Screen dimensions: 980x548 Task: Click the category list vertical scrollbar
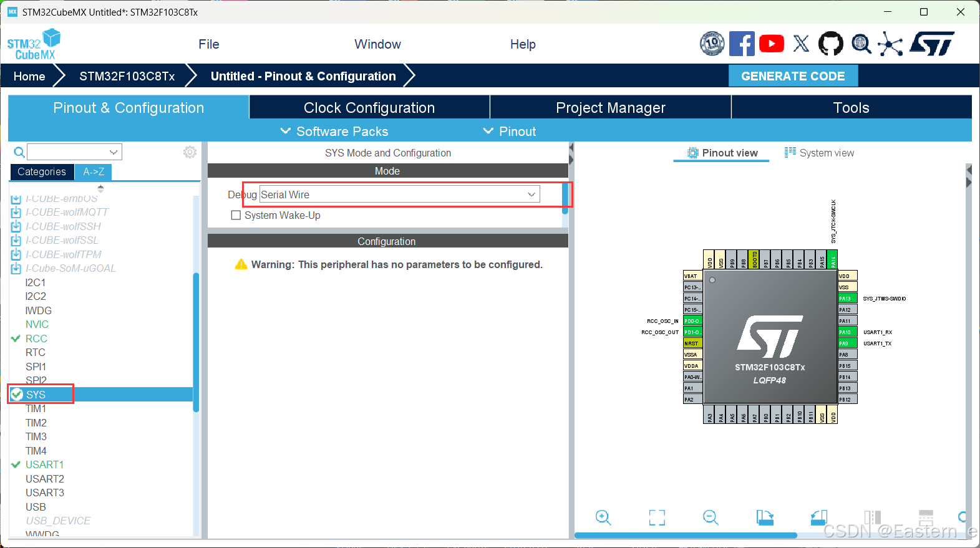point(196,342)
